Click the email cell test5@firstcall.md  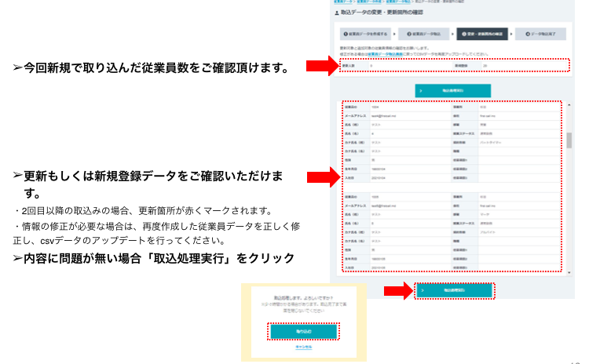pyautogui.click(x=383, y=206)
